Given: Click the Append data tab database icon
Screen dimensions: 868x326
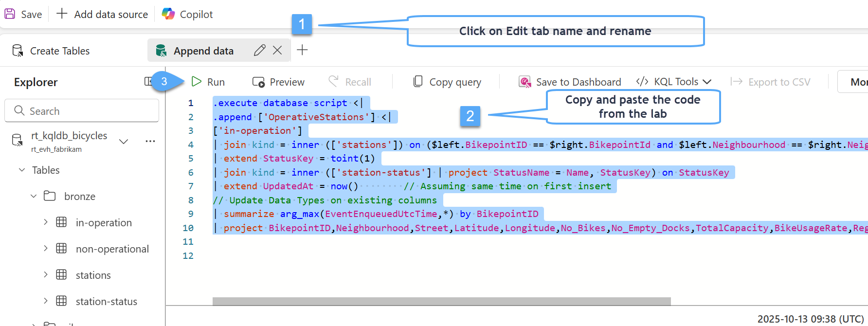Looking at the screenshot, I should pos(161,51).
